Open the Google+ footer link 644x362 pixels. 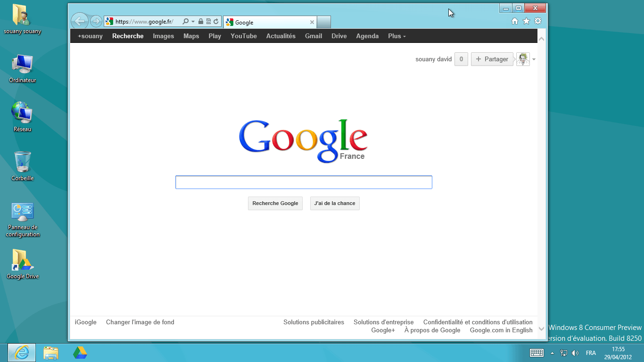pyautogui.click(x=383, y=330)
